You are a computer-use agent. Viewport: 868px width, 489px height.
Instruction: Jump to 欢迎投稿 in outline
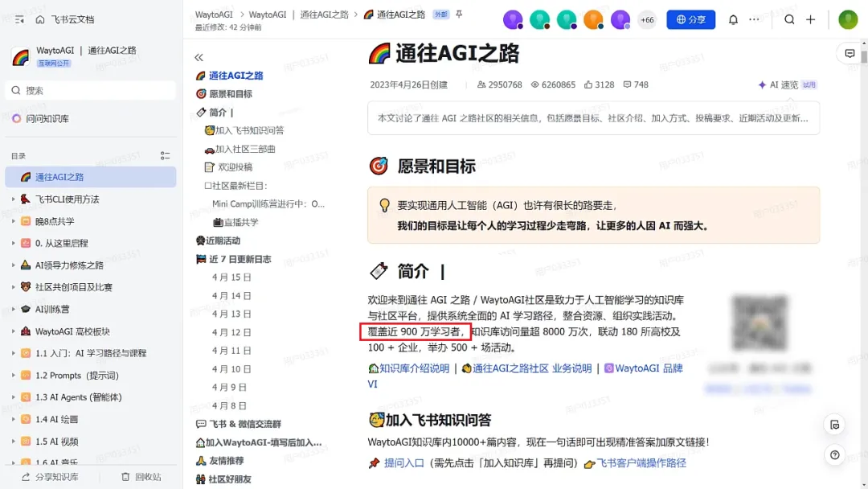tap(235, 167)
